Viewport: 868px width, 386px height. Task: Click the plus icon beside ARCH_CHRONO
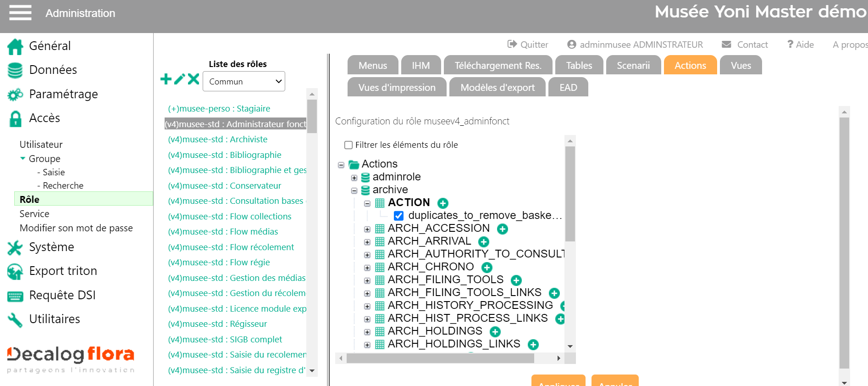pyautogui.click(x=487, y=267)
